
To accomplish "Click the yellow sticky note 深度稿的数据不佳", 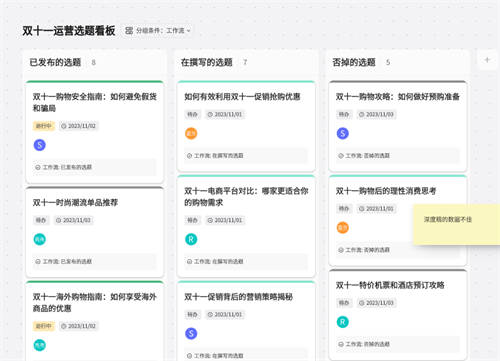I will coord(456,225).
